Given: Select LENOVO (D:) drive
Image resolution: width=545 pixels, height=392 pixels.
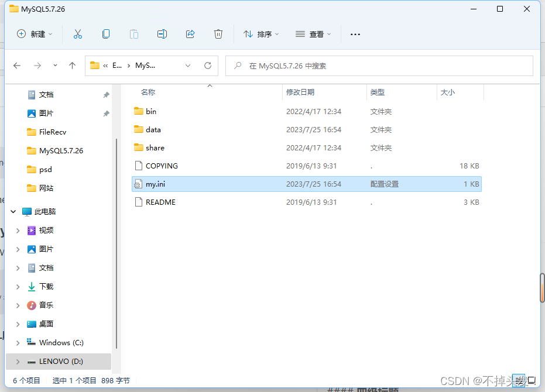Looking at the screenshot, I should coord(61,362).
